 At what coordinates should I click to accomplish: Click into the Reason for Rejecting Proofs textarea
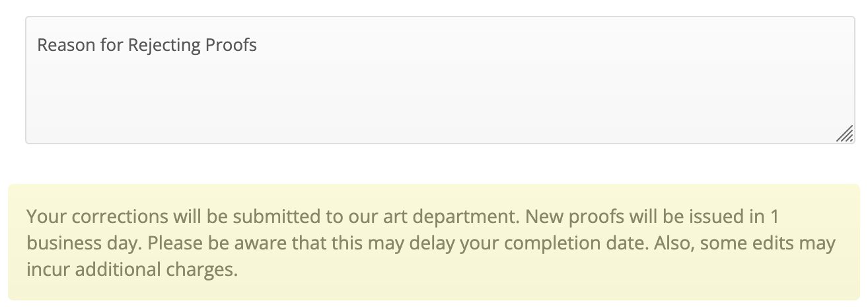click(x=440, y=80)
